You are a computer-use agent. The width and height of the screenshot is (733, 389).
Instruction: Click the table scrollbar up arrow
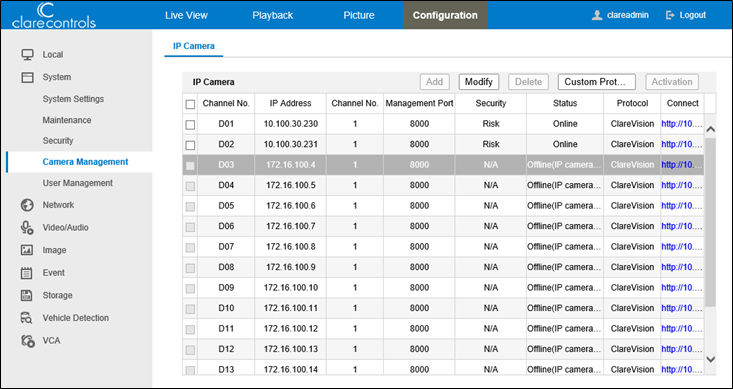[710, 129]
